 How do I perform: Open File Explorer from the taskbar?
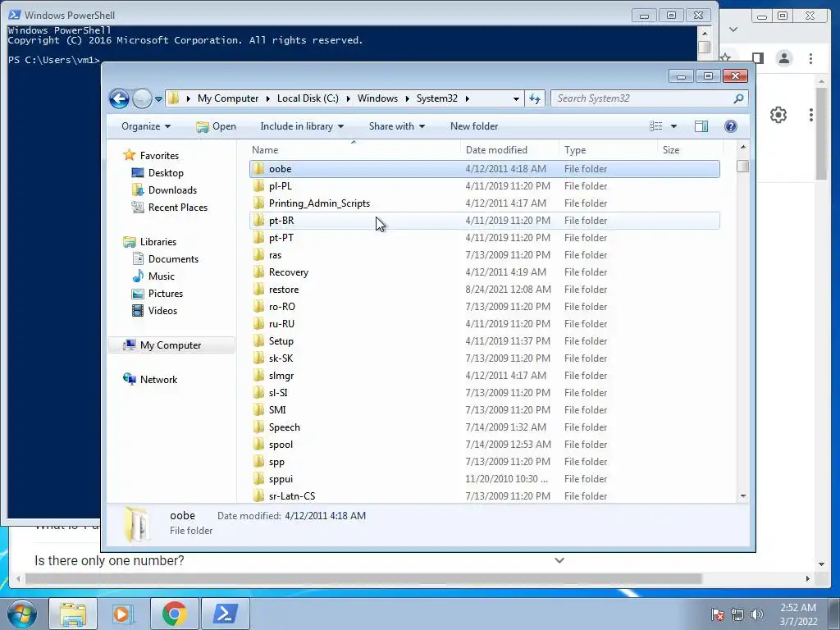73,614
